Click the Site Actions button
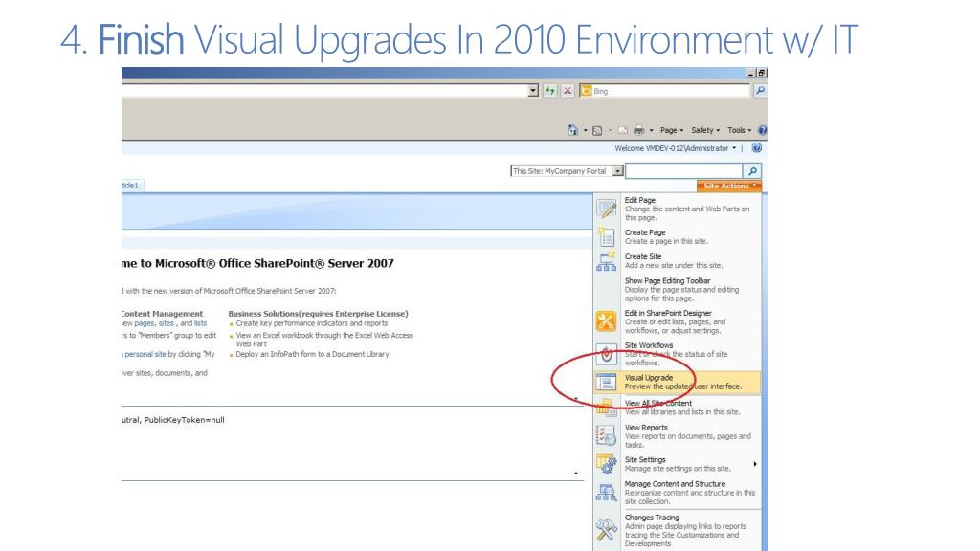 (728, 187)
